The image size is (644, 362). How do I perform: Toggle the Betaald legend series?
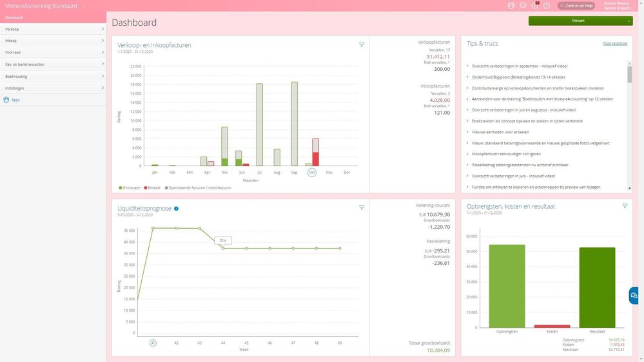click(152, 188)
